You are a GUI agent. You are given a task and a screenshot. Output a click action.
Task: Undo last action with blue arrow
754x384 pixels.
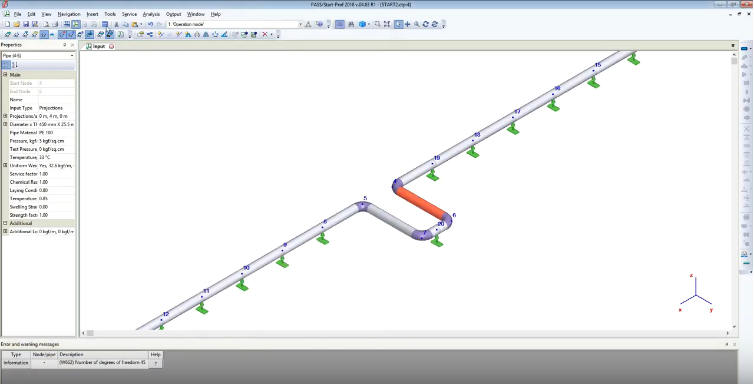point(151,24)
